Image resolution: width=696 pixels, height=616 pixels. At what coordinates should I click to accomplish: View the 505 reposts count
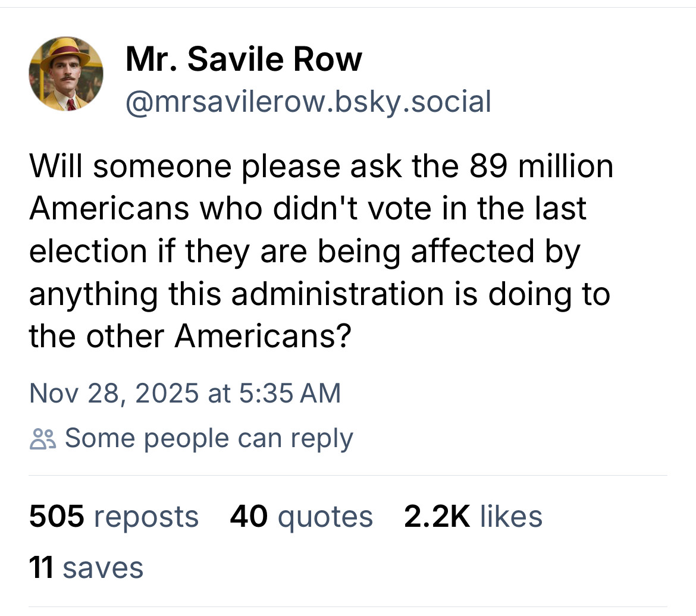pyautogui.click(x=57, y=516)
